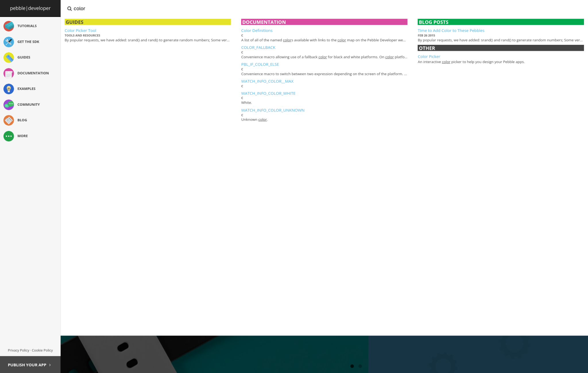Select the second carousel dot indicator

coord(360,366)
